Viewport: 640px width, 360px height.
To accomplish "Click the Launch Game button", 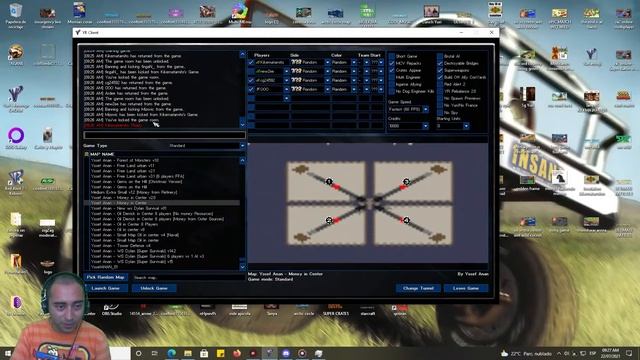I will point(105,288).
